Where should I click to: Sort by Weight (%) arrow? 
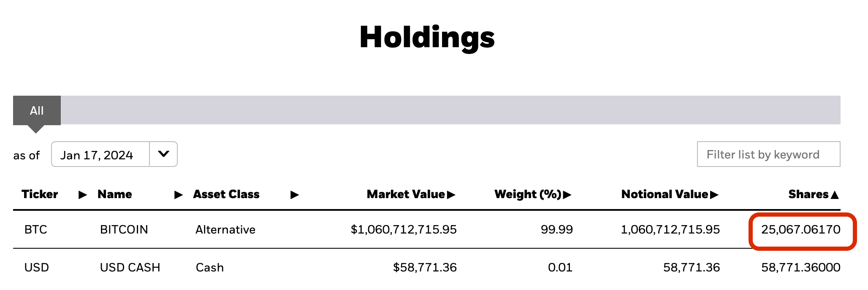coord(567,195)
